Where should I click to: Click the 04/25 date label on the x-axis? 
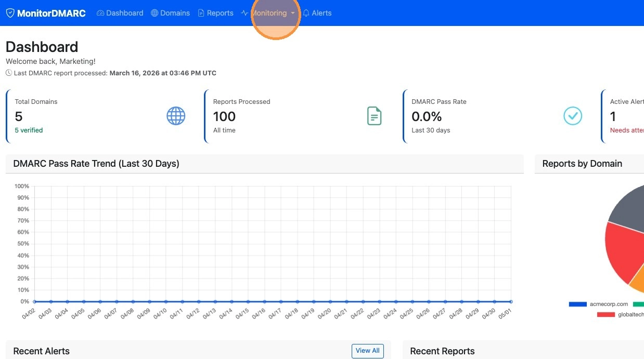click(406, 313)
